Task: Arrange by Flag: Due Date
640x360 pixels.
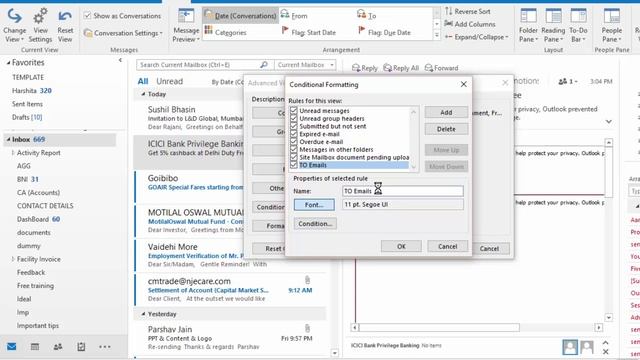Action: click(384, 32)
